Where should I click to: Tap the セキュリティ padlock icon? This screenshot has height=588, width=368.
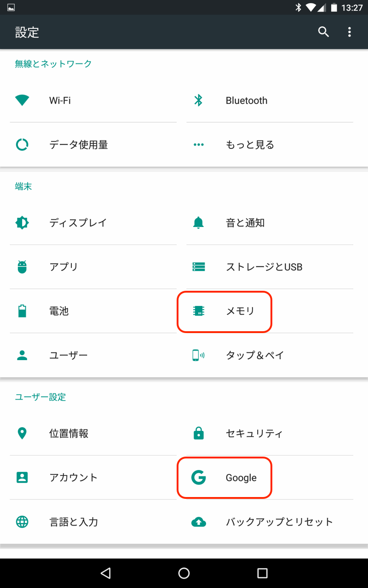tap(198, 433)
